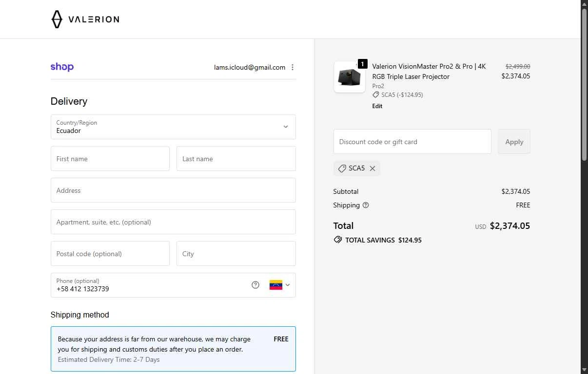Click the struck-through $2,499.00 price
Viewport: 588px width, 374px height.
(518, 66)
